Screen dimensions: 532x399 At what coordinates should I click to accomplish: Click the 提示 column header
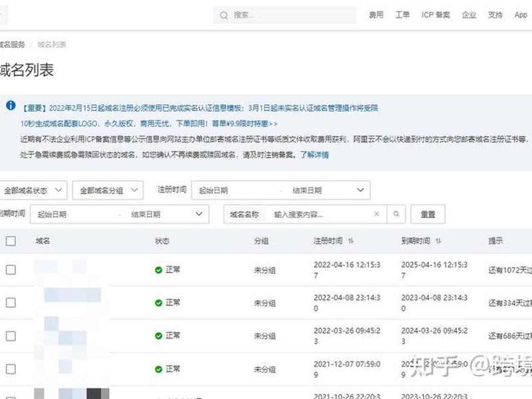[x=495, y=241]
